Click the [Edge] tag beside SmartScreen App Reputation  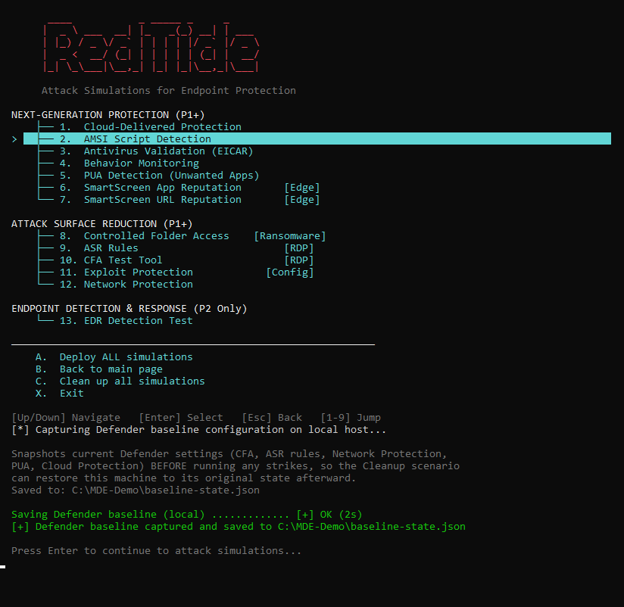pos(302,187)
